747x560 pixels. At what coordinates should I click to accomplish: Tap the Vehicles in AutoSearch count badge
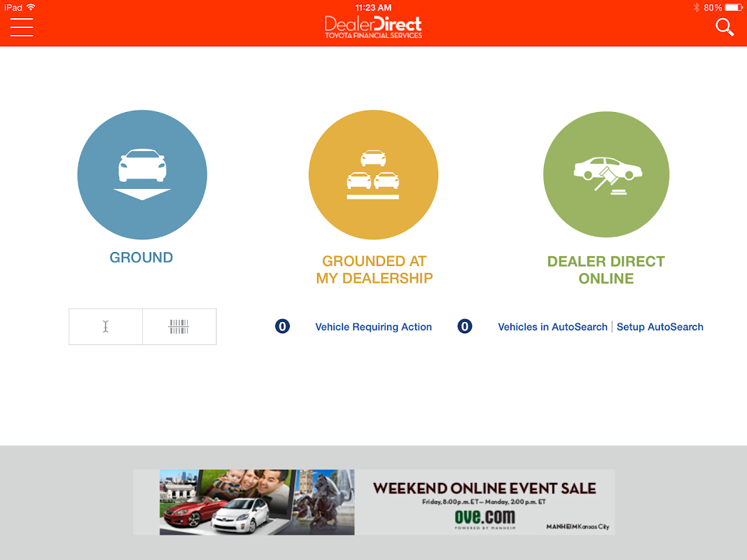point(464,326)
